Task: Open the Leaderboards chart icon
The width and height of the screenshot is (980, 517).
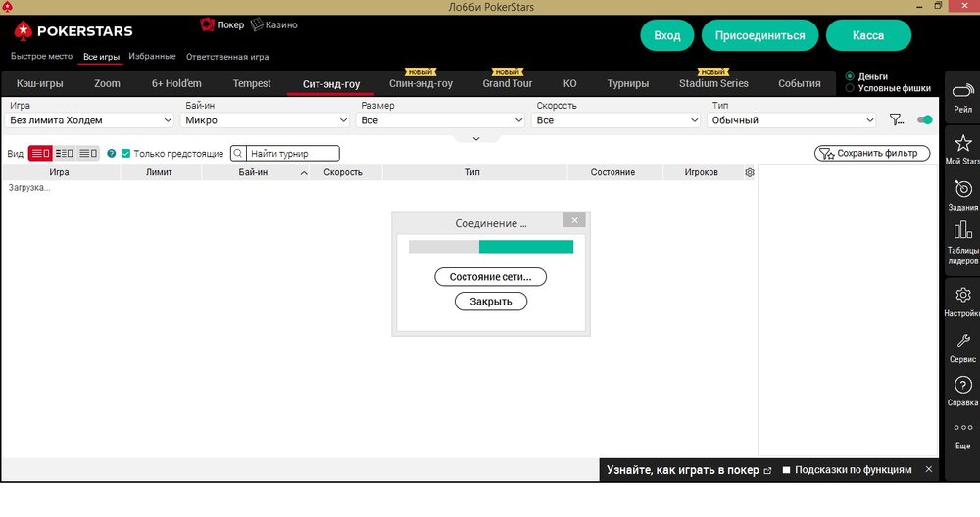Action: coord(962,230)
